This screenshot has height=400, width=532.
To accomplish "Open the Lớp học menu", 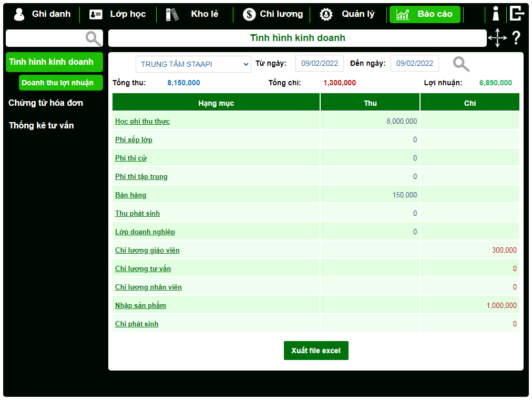I will pos(118,14).
